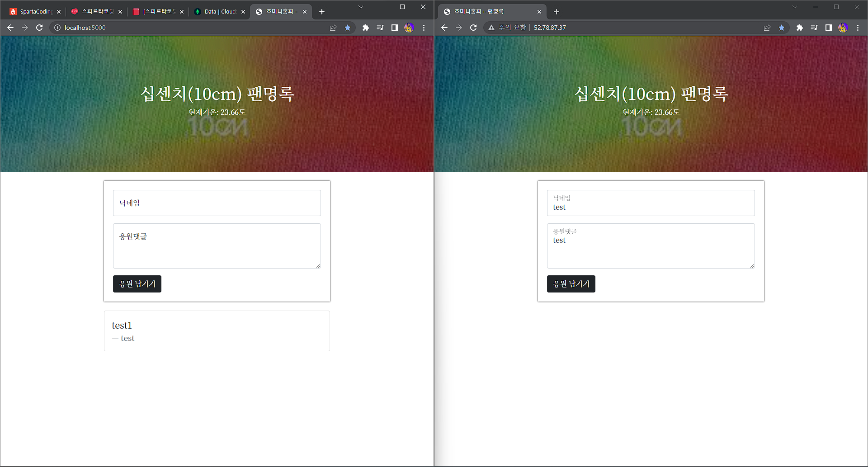Open extensions puzzle icon in left window

(366, 28)
